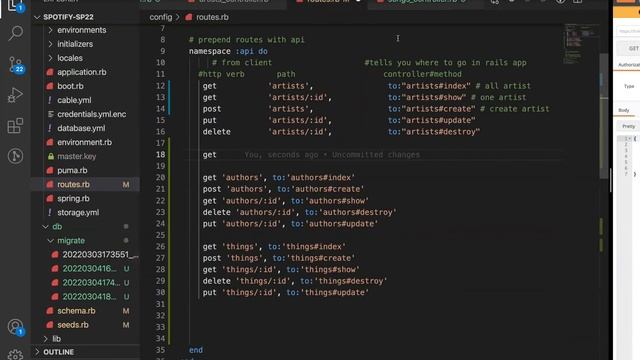Viewport: 640px width, 360px height.
Task: Open untracked migration 20220304174
Action: pyautogui.click(x=91, y=283)
